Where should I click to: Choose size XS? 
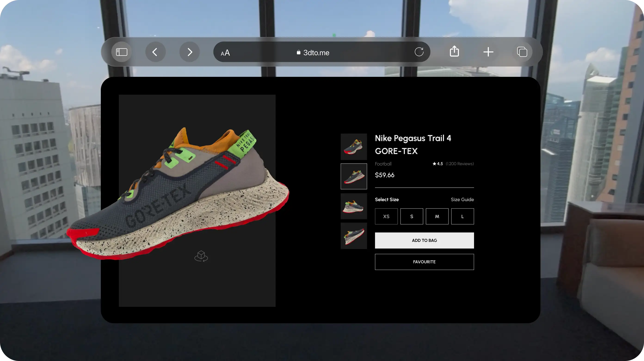point(386,216)
